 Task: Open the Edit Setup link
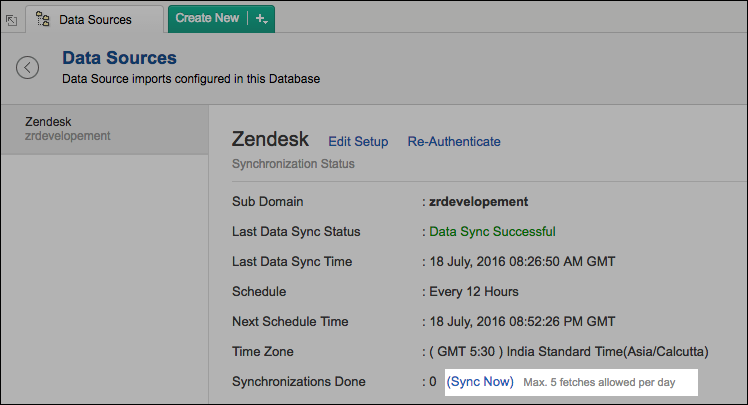point(358,142)
